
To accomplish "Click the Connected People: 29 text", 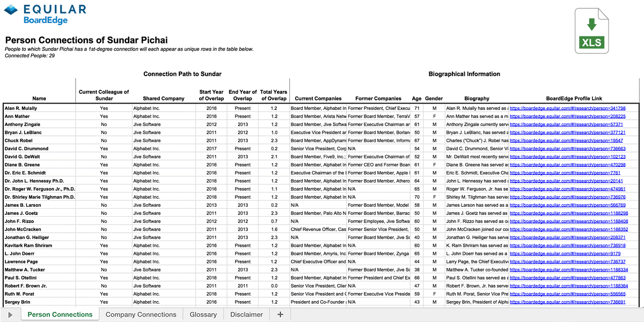I will pyautogui.click(x=30, y=55).
